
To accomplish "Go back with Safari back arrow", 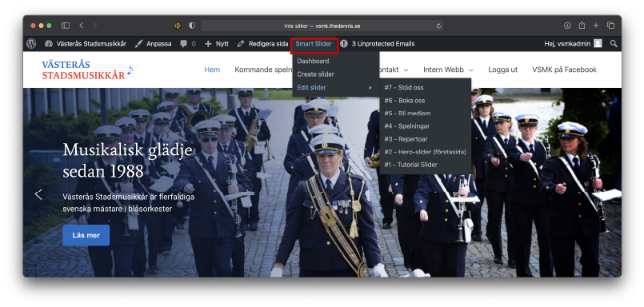I will pyautogui.click(x=82, y=26).
